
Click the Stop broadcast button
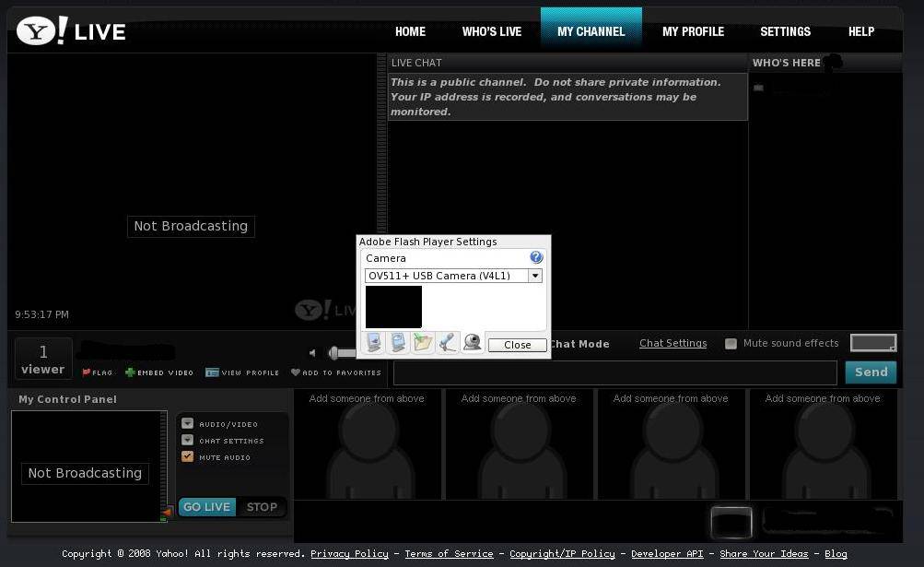pyautogui.click(x=262, y=507)
